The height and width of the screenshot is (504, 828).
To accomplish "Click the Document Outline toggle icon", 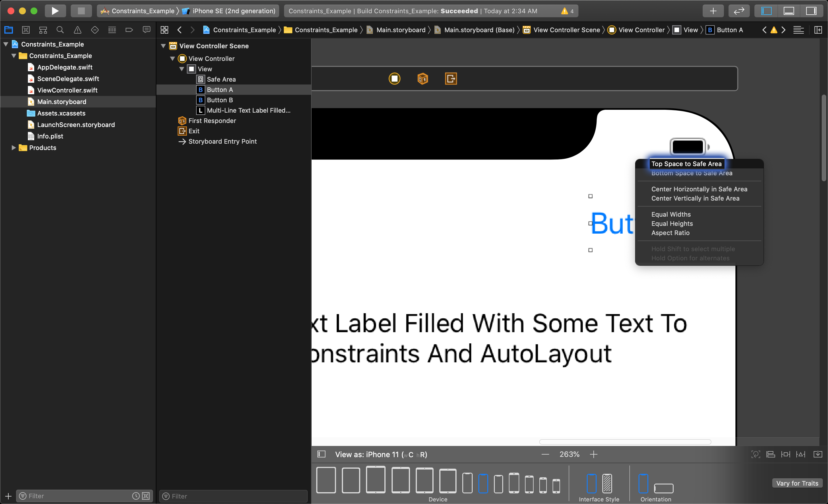I will click(321, 454).
